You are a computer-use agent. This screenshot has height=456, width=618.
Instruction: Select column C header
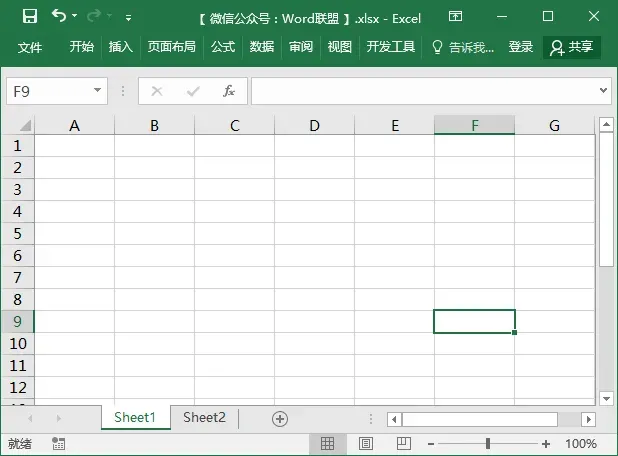(x=235, y=126)
